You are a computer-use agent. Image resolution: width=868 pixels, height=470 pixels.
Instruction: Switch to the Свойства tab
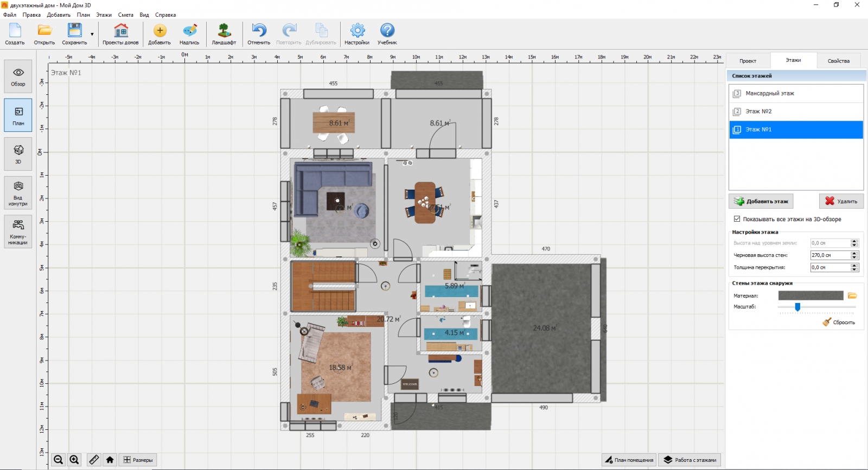838,61
